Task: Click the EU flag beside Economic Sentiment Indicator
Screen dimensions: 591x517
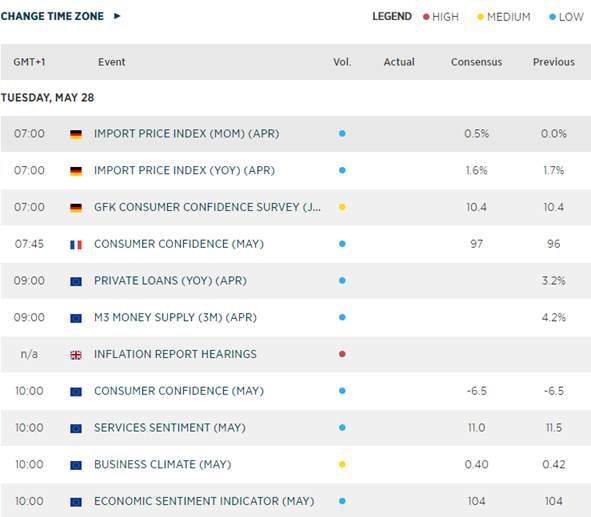Action: [76, 502]
